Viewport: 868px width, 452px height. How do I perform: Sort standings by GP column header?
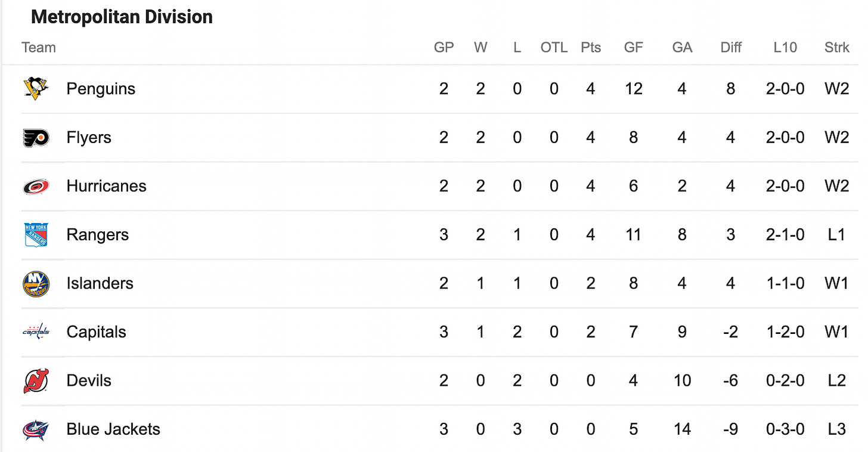(444, 48)
